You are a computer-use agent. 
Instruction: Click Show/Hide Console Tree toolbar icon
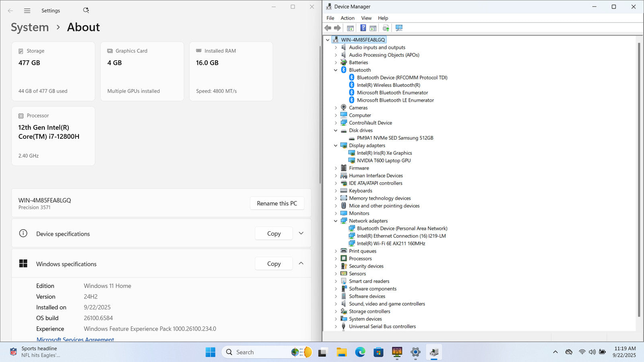tap(350, 28)
